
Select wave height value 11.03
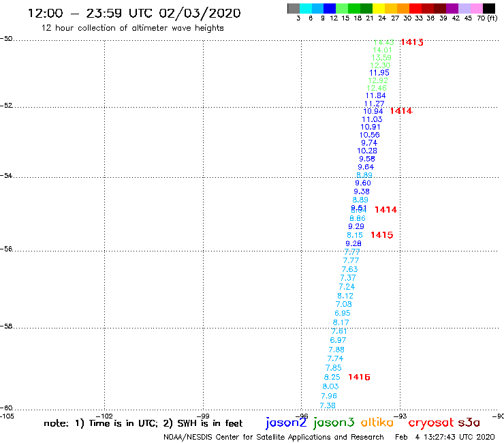point(372,119)
